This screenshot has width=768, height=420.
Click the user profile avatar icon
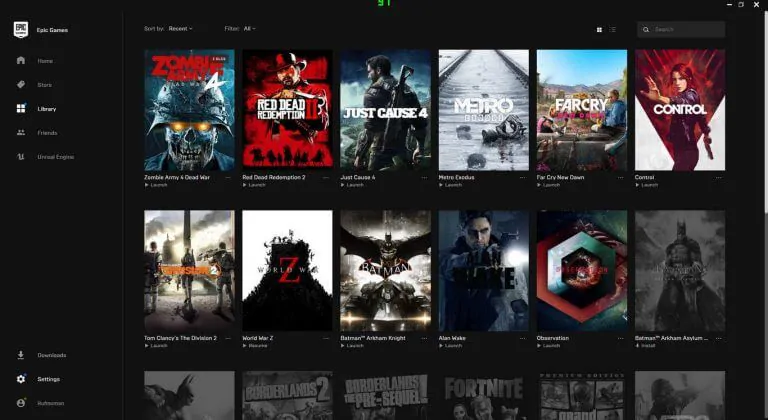pyautogui.click(x=21, y=403)
